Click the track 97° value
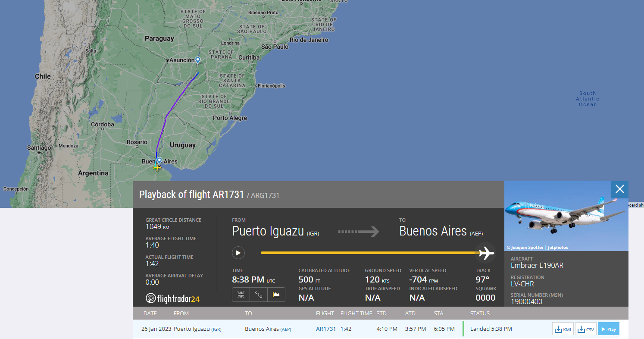The height and width of the screenshot is (339, 644). [482, 279]
